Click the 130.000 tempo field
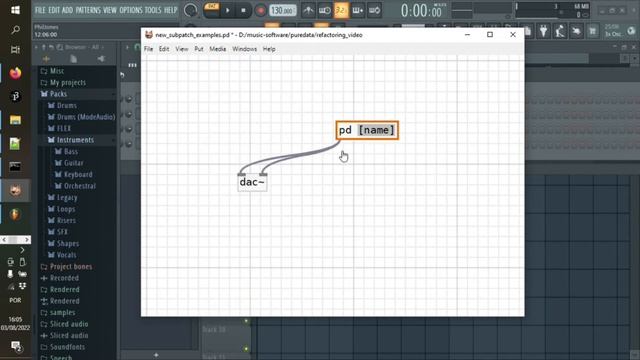Screen dimensions: 640x360 click(282, 11)
